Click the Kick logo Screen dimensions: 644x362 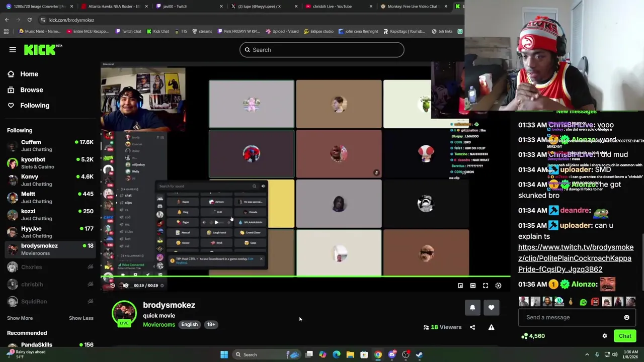[43, 49]
